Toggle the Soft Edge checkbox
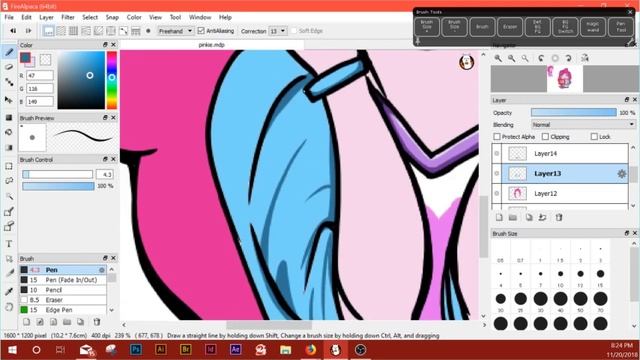 pyautogui.click(x=294, y=31)
